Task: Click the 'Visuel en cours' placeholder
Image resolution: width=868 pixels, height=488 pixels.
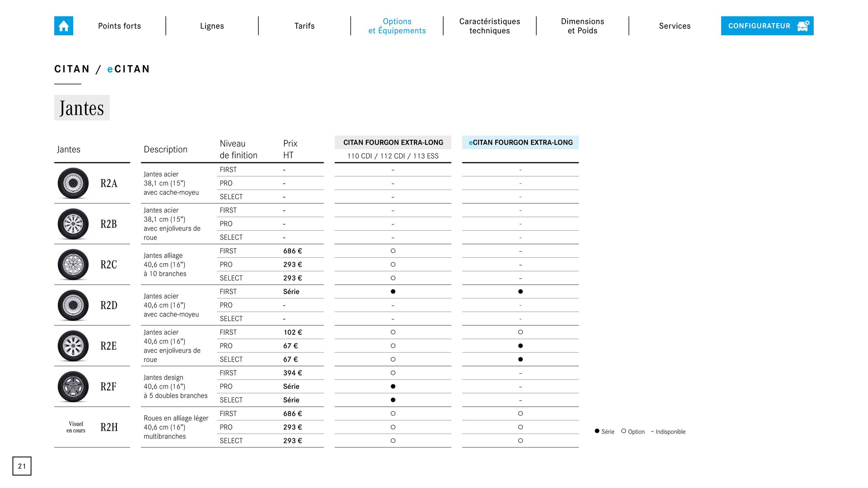Action: (x=76, y=427)
